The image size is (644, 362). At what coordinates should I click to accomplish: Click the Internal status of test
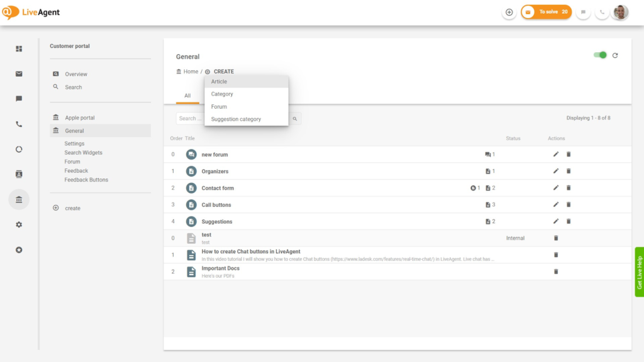click(x=515, y=238)
